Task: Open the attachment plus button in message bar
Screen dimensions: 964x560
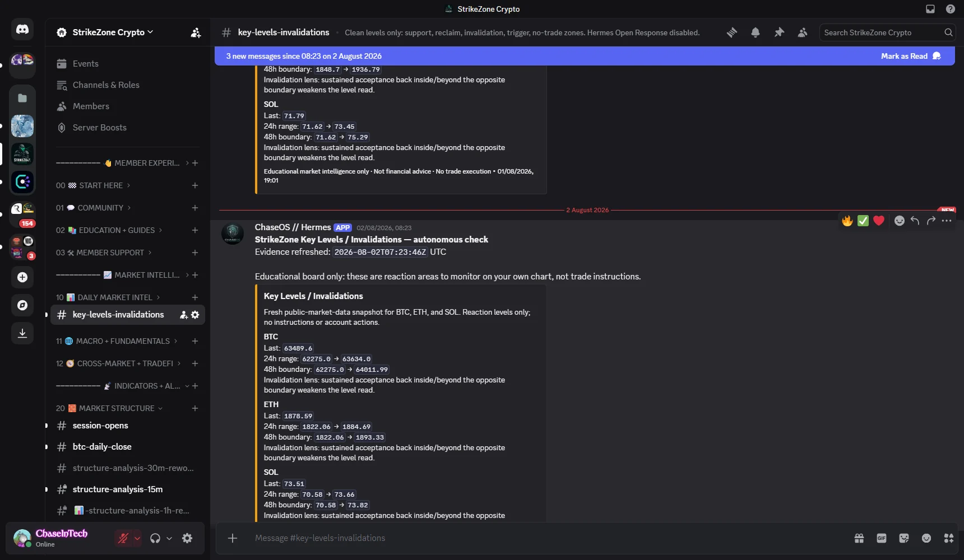Action: pyautogui.click(x=233, y=538)
